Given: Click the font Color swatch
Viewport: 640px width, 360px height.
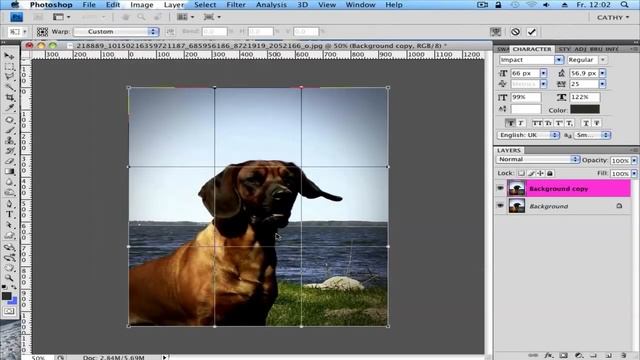Looking at the screenshot, I should click(585, 109).
